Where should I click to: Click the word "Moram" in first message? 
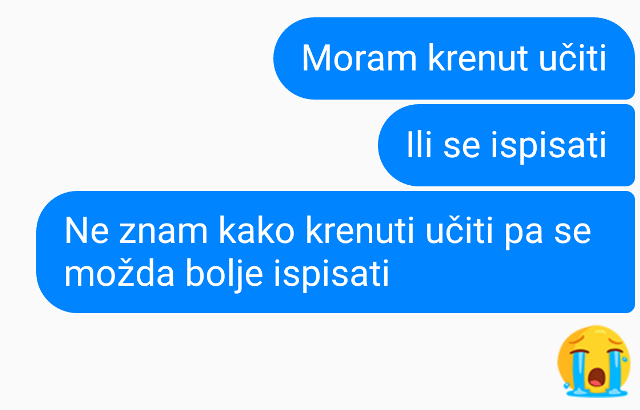359,58
